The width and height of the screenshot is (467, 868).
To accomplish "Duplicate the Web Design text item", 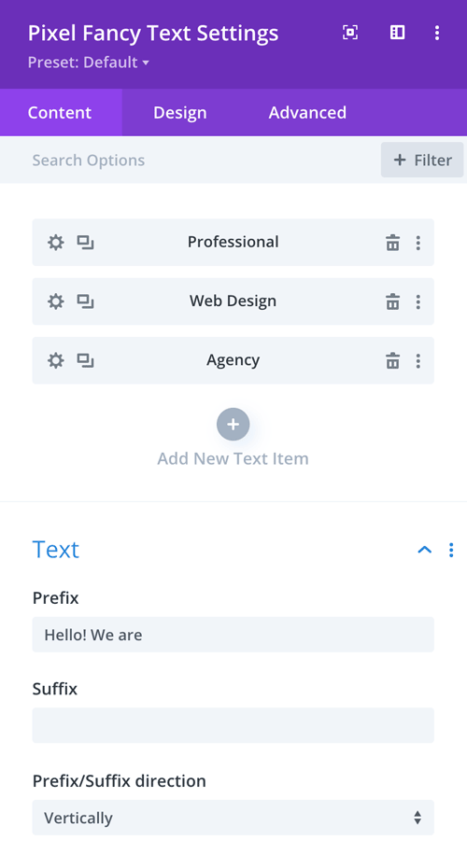I will 85,301.
